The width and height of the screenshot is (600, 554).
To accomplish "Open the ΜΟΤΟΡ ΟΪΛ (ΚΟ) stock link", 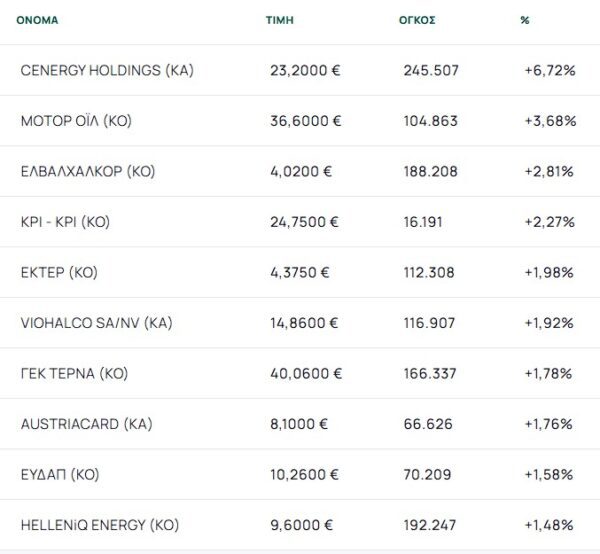I will [76, 121].
